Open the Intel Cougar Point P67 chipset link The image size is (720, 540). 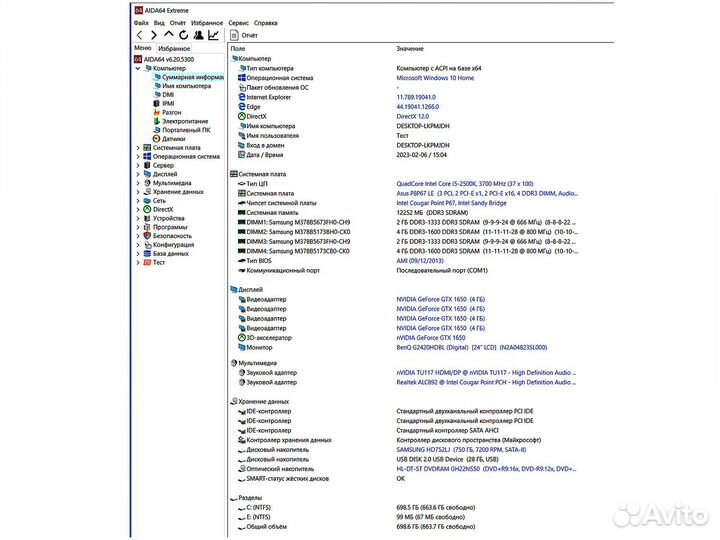(451, 203)
